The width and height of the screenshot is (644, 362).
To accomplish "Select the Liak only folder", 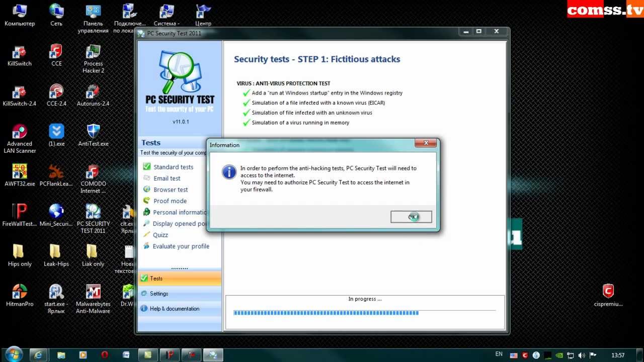I will coord(93,255).
